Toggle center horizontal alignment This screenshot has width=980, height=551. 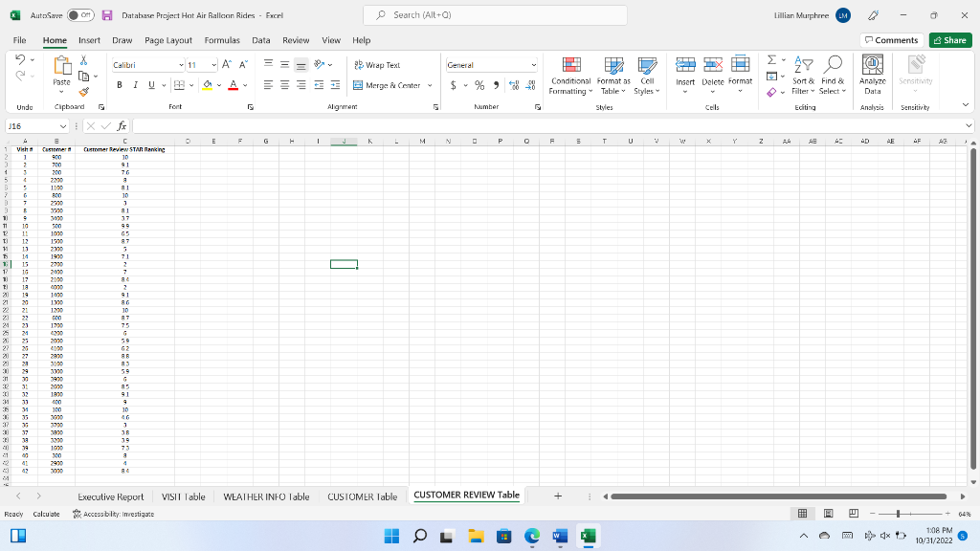(284, 85)
